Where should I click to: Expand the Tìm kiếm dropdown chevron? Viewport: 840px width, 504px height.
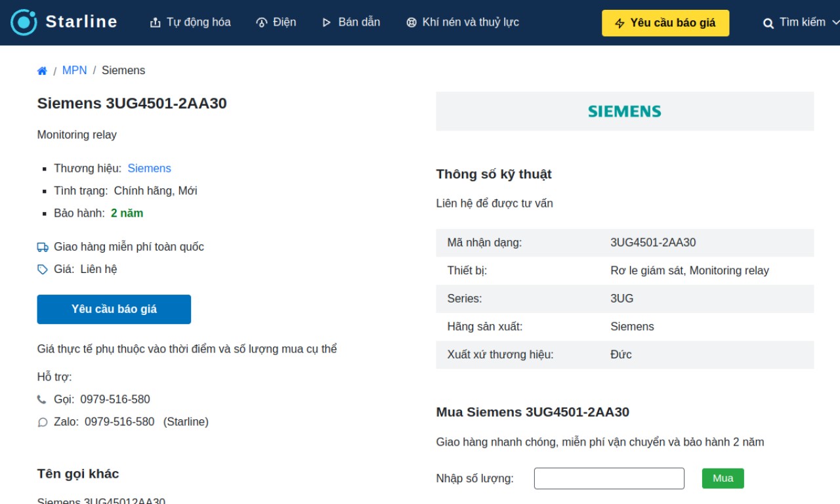(x=835, y=22)
